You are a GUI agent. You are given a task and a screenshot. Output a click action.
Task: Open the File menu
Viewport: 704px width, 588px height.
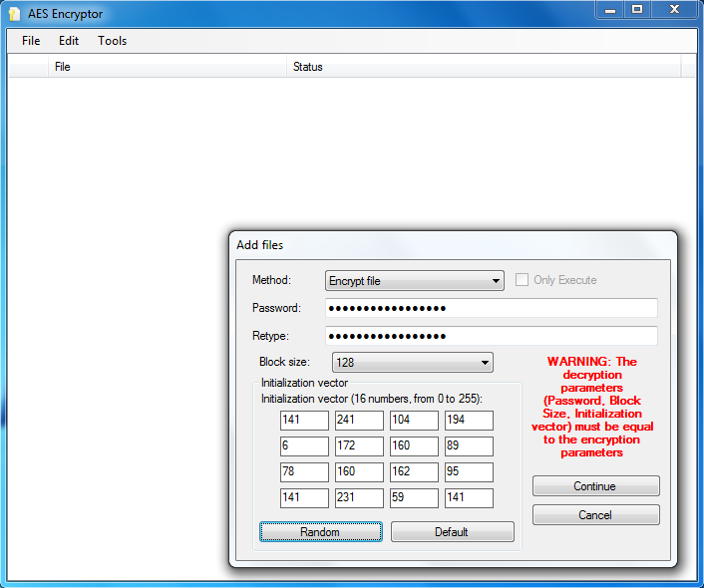(31, 41)
